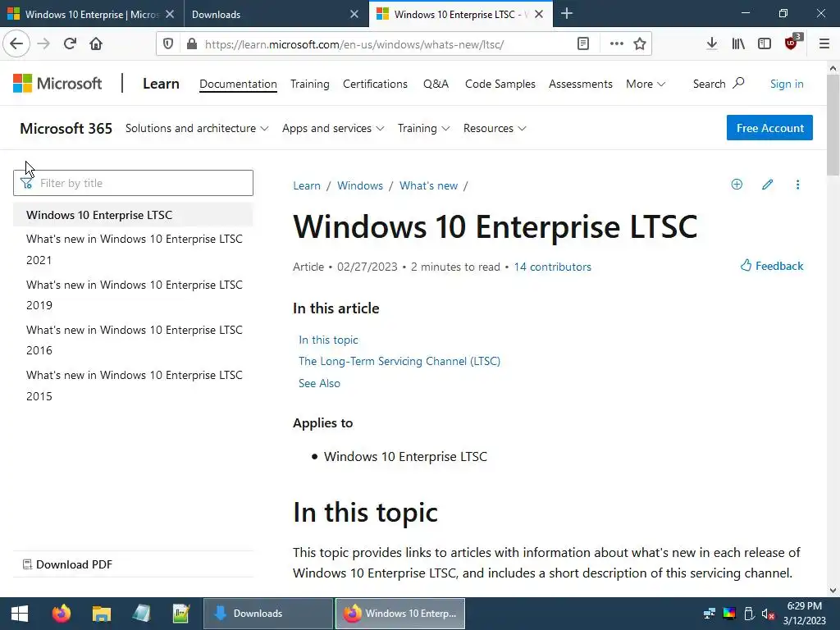Toggle Reader View in the address bar

click(583, 44)
